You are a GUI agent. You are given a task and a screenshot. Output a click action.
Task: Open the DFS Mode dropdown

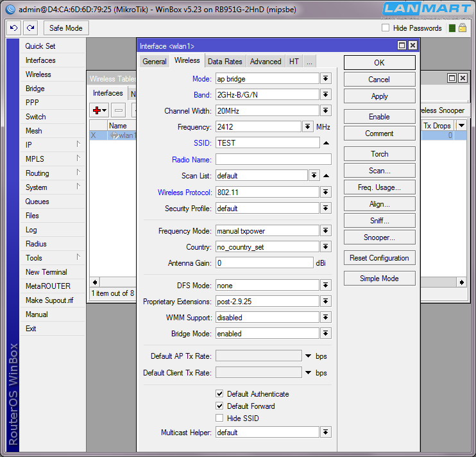(x=325, y=286)
